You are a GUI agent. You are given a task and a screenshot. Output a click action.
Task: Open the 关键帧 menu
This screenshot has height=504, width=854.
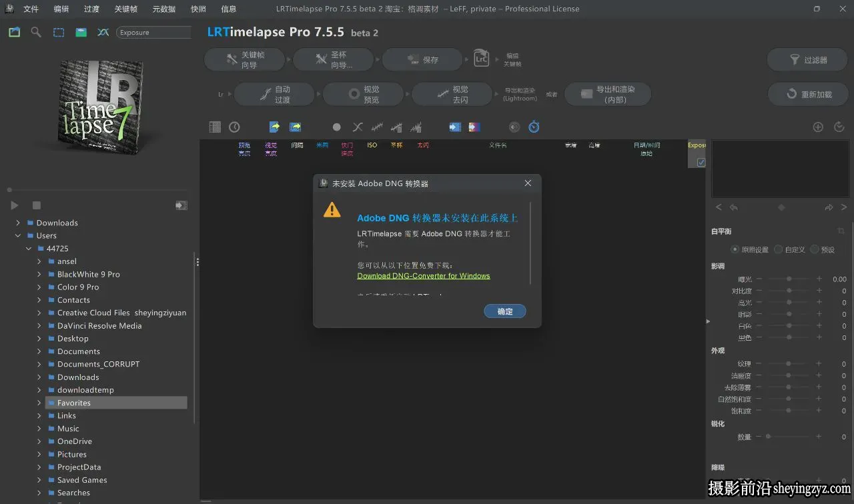[x=125, y=9]
